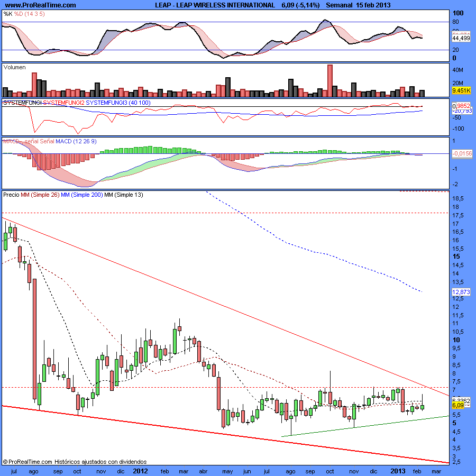Select the Volumen panel label

point(15,67)
